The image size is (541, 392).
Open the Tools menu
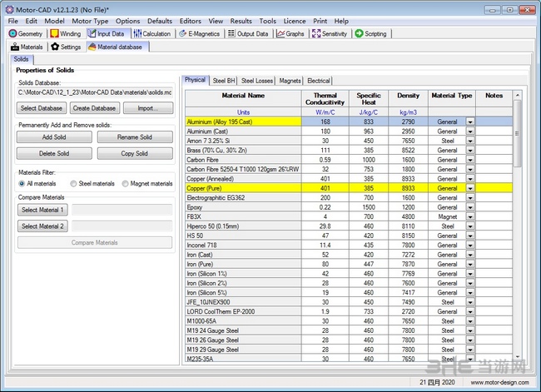[x=268, y=21]
